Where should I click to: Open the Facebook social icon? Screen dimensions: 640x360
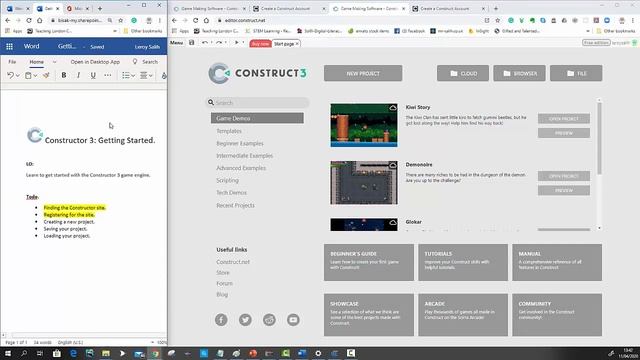pos(221,320)
